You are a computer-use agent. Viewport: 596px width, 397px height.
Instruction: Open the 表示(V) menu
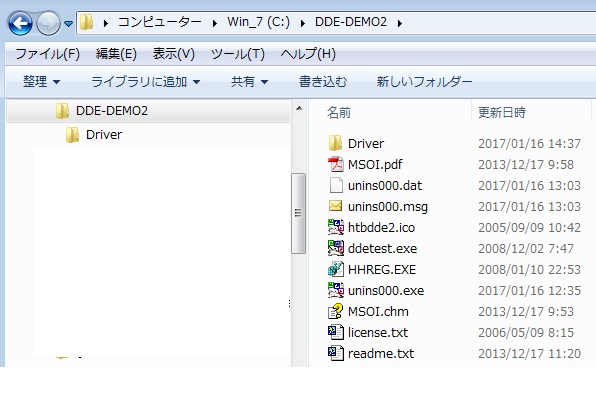(174, 54)
